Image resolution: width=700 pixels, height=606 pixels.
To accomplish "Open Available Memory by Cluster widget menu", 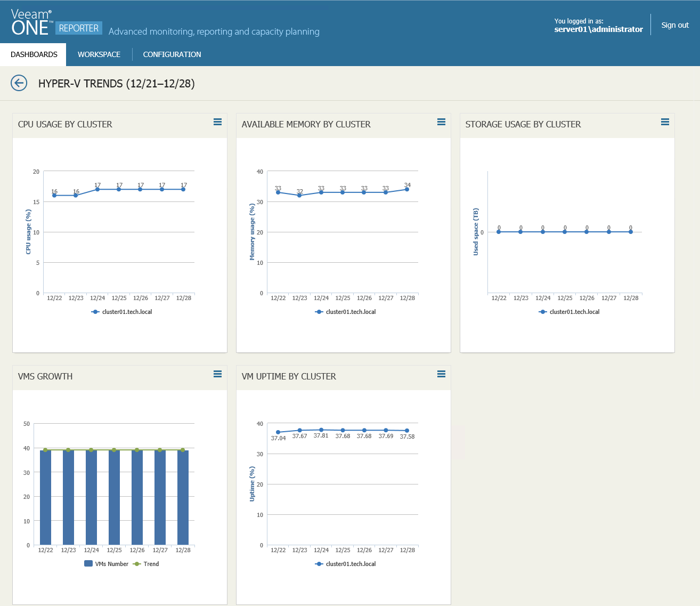I will coord(441,122).
